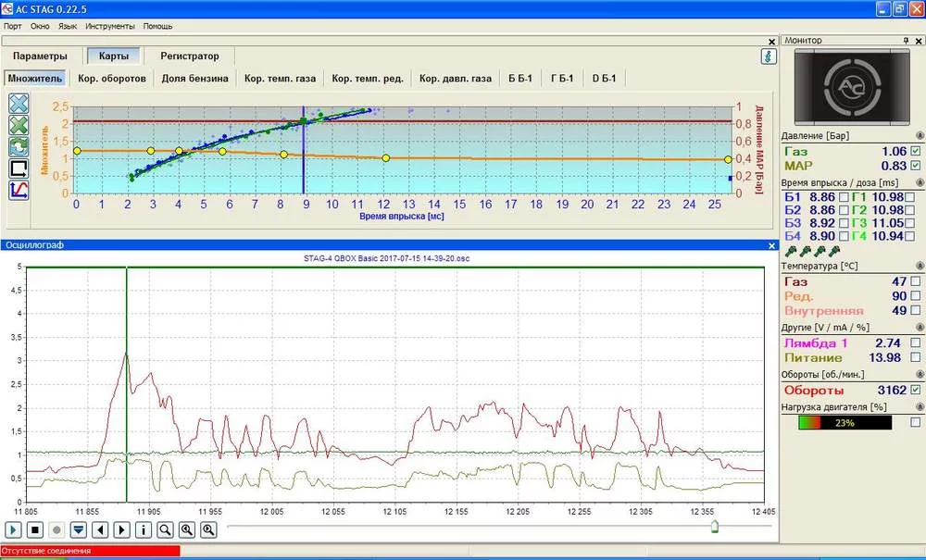Image resolution: width=926 pixels, height=560 pixels.
Task: Close the Осциллограф panel
Action: (772, 245)
